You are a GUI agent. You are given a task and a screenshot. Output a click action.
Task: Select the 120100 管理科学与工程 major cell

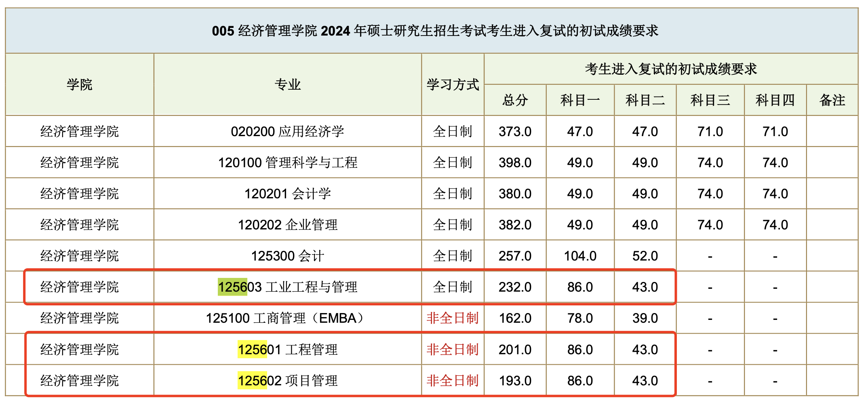[288, 162]
